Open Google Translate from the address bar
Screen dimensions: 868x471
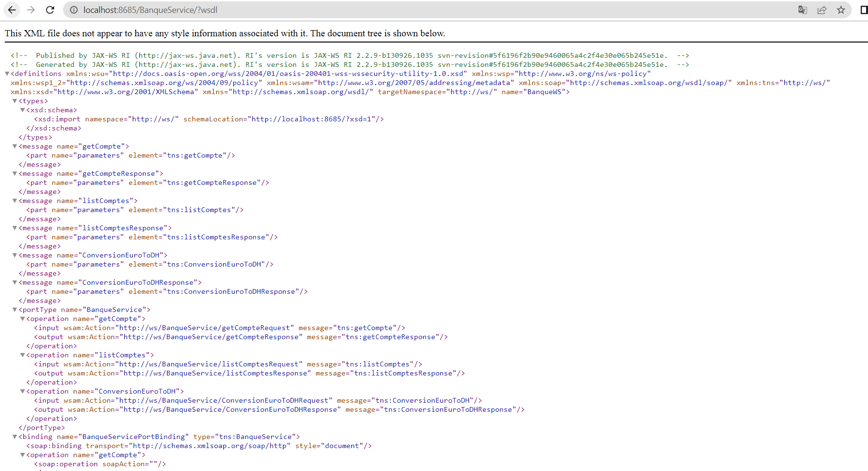[x=803, y=10]
